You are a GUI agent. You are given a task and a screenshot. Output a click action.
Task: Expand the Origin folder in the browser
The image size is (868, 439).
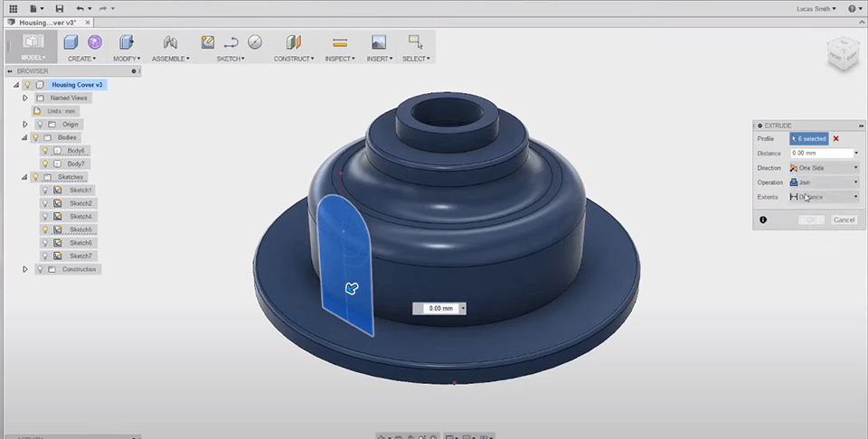pyautogui.click(x=25, y=124)
